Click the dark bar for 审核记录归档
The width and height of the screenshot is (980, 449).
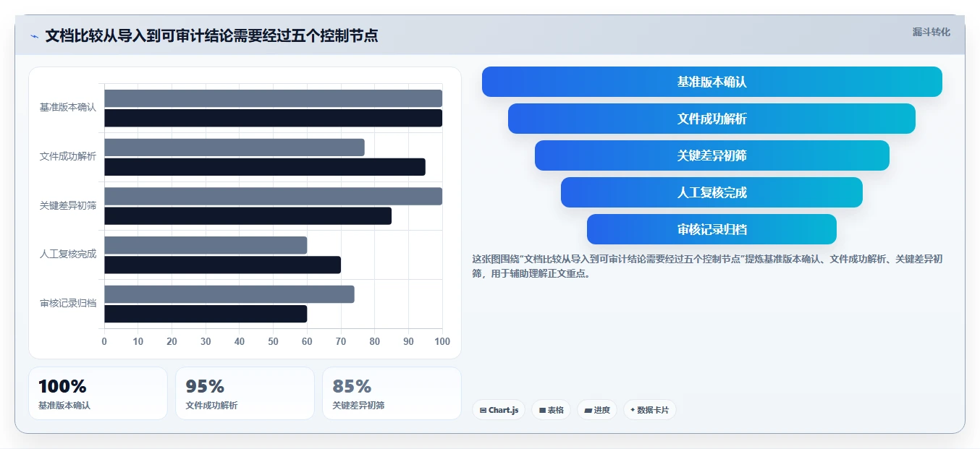(x=206, y=314)
